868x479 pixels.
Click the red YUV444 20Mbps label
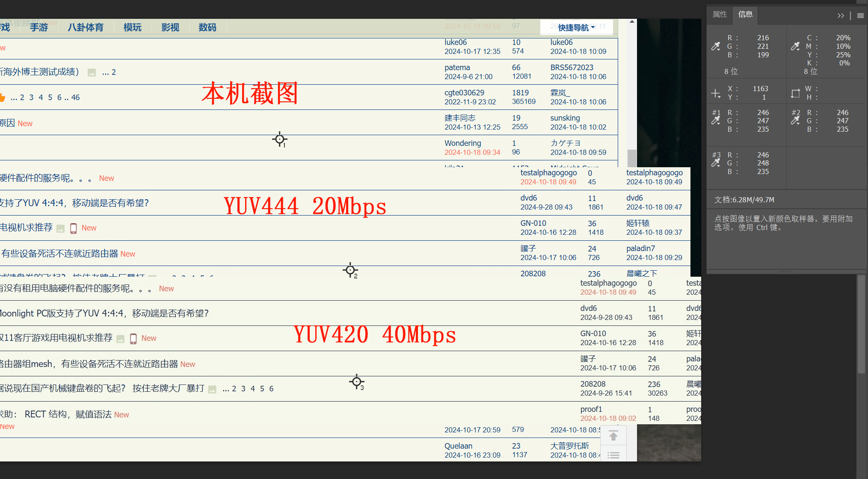pos(305,206)
